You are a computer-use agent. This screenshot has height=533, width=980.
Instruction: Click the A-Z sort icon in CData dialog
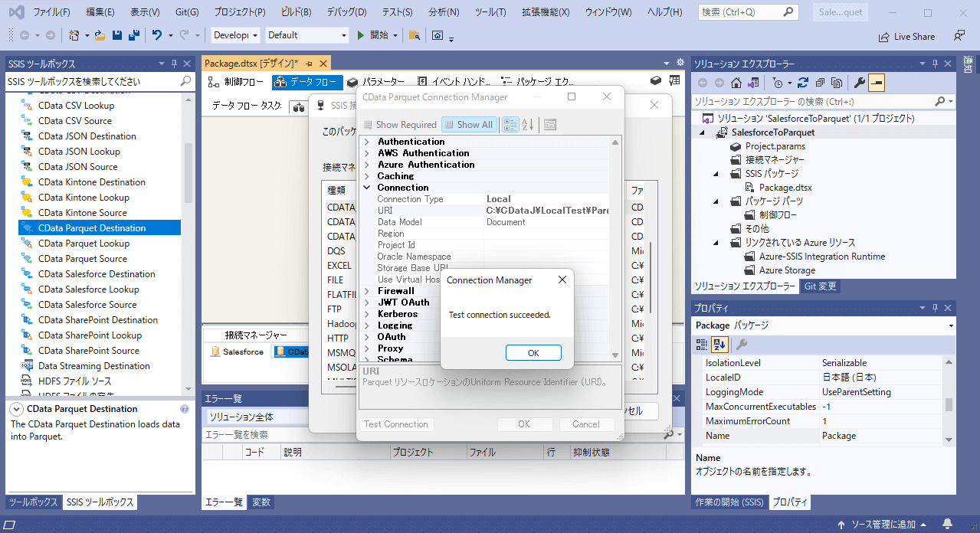[x=528, y=125]
